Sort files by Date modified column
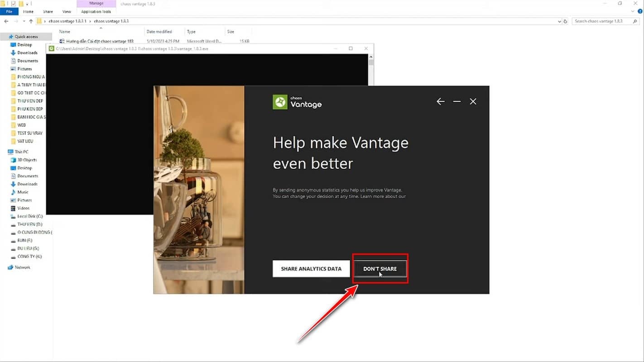Viewport: 644px width, 362px height. pos(159,32)
